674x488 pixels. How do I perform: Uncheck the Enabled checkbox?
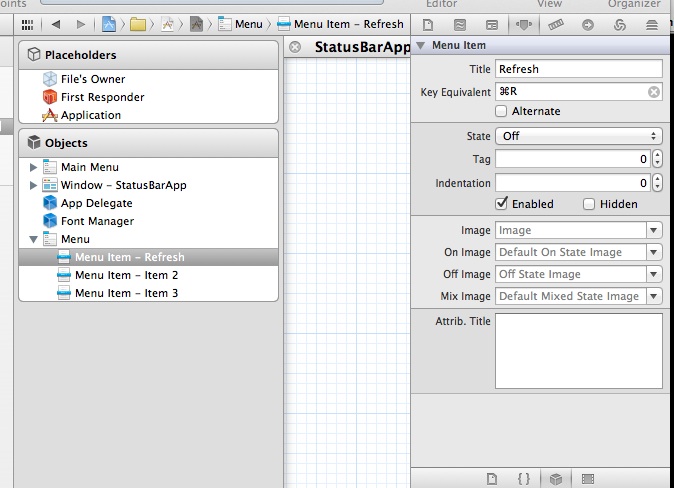[501, 203]
